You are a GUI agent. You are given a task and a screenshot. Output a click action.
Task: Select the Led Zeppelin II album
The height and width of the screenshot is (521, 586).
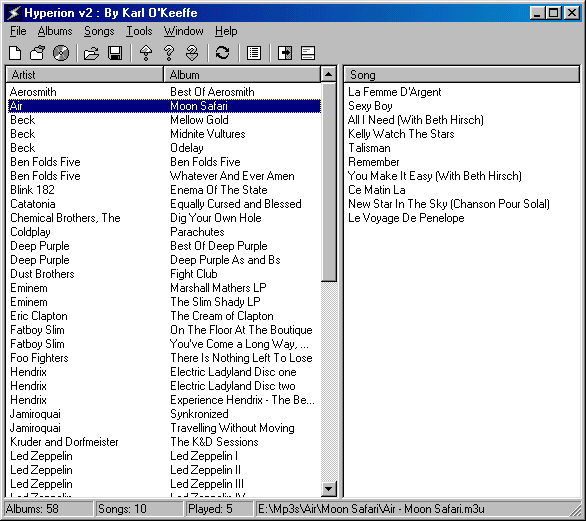[x=164, y=470]
